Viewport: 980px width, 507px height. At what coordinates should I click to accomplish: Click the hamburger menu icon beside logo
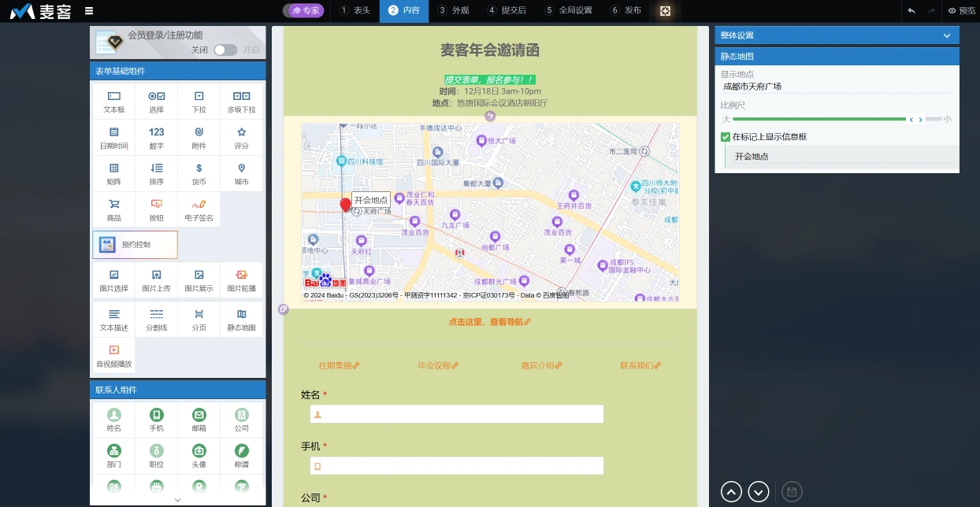89,11
